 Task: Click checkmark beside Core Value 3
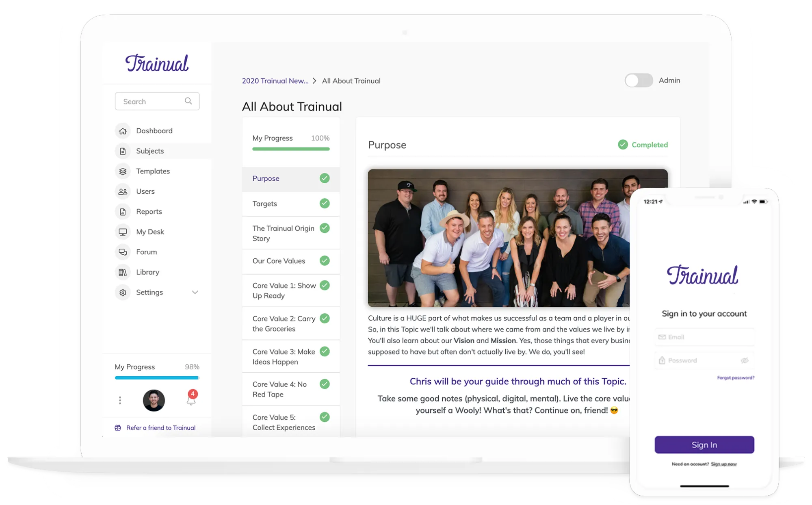pos(325,351)
